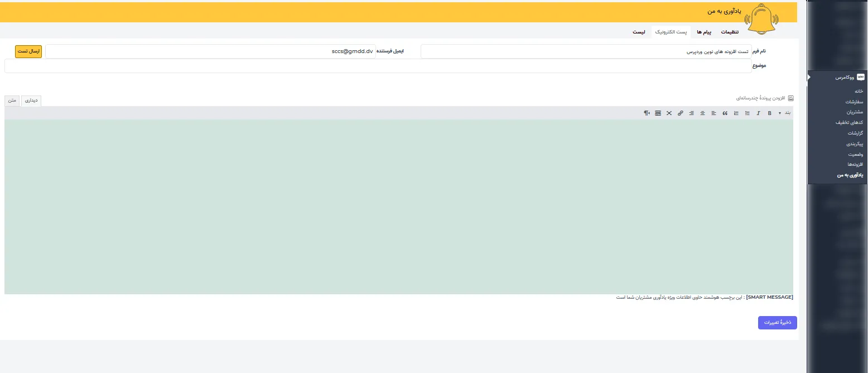Switch editor to the دیداری visual tab
868x373 pixels.
click(32, 101)
